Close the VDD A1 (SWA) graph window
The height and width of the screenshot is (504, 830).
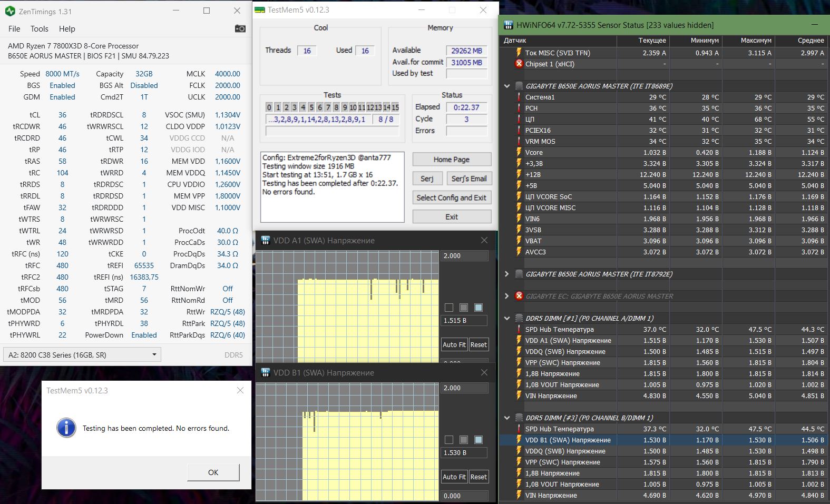pos(484,240)
